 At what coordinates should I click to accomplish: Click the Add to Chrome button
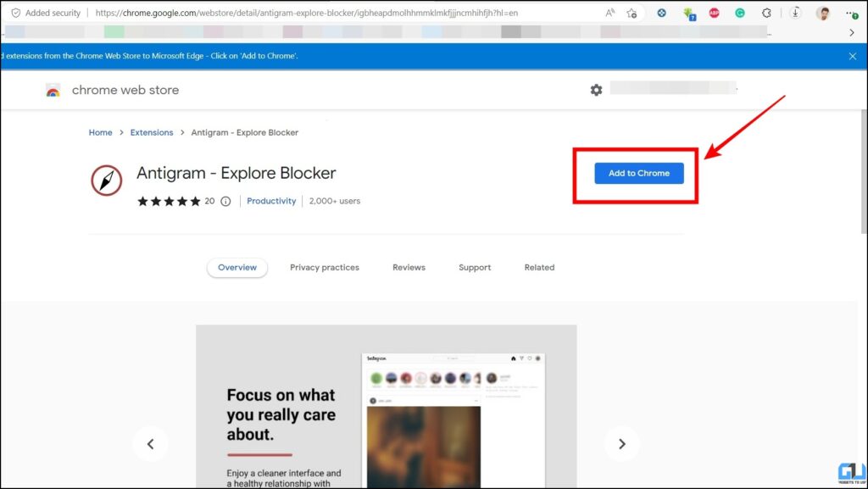pyautogui.click(x=639, y=173)
